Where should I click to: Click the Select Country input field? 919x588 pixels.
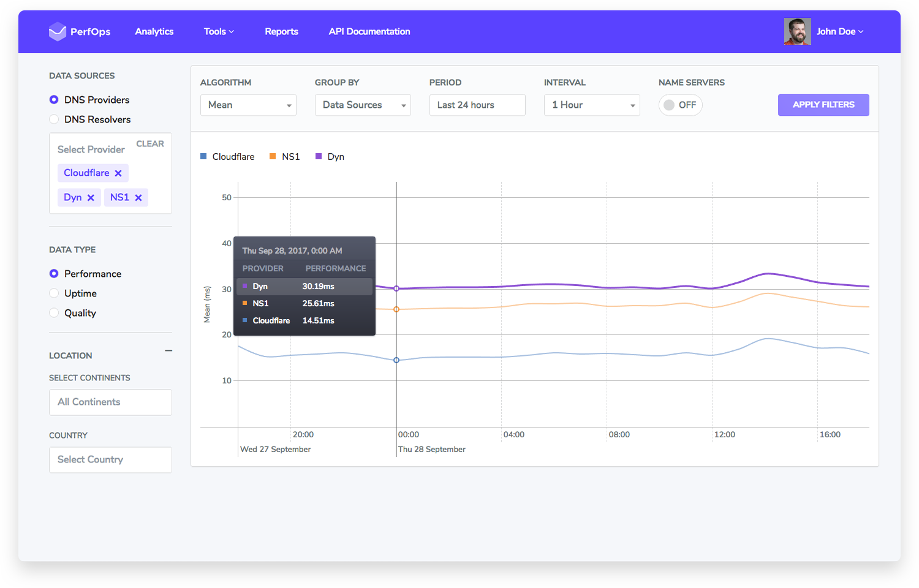[x=110, y=460]
